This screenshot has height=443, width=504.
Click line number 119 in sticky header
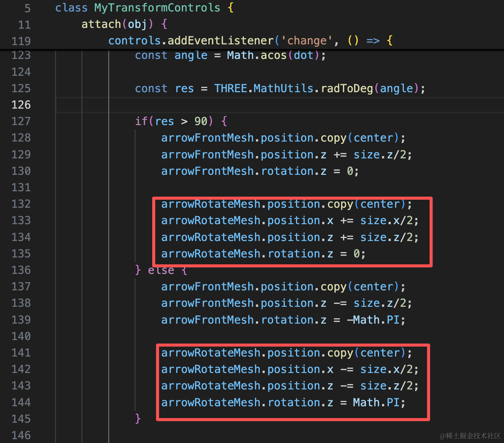[21, 41]
